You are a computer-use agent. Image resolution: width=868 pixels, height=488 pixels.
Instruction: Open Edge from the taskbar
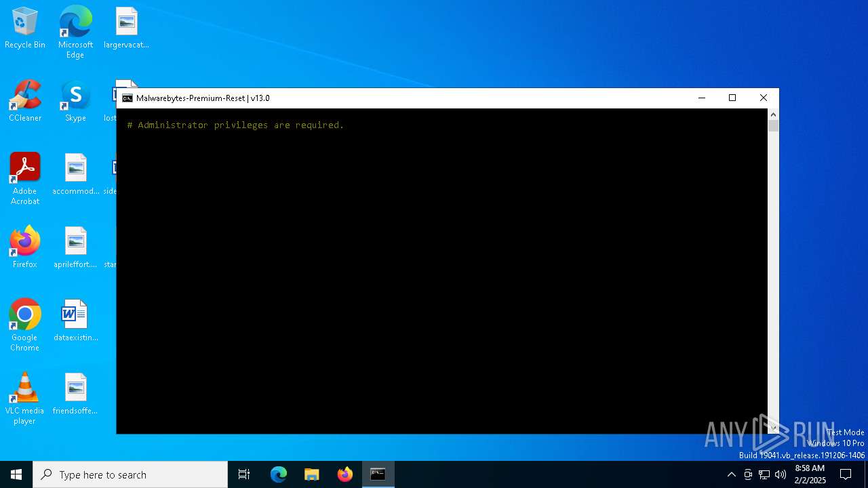[x=279, y=474]
